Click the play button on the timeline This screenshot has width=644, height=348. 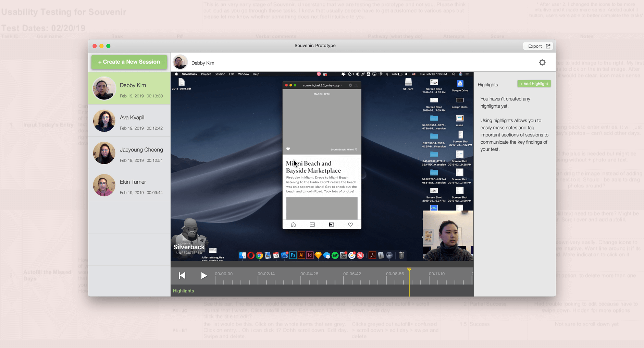[x=204, y=276]
